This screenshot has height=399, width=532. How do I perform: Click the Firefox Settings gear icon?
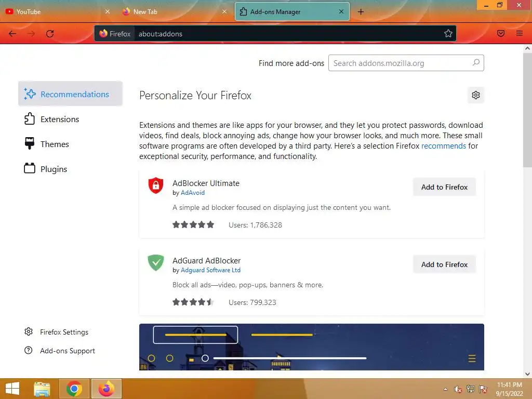pos(29,331)
